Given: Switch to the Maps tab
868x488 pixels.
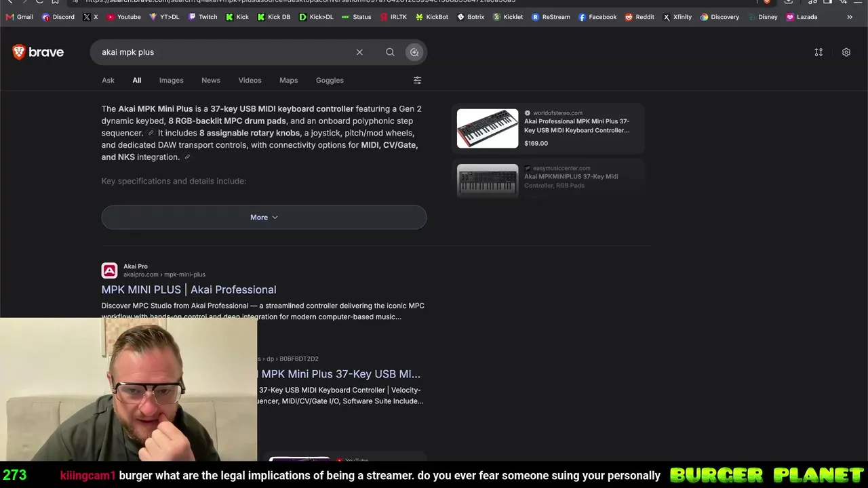Looking at the screenshot, I should 289,80.
